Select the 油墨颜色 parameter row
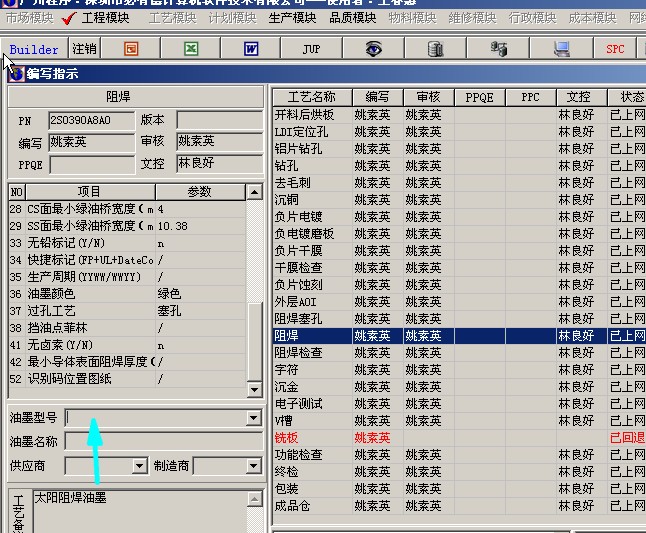Screen dimensions: 646x533 pyautogui.click(x=127, y=294)
